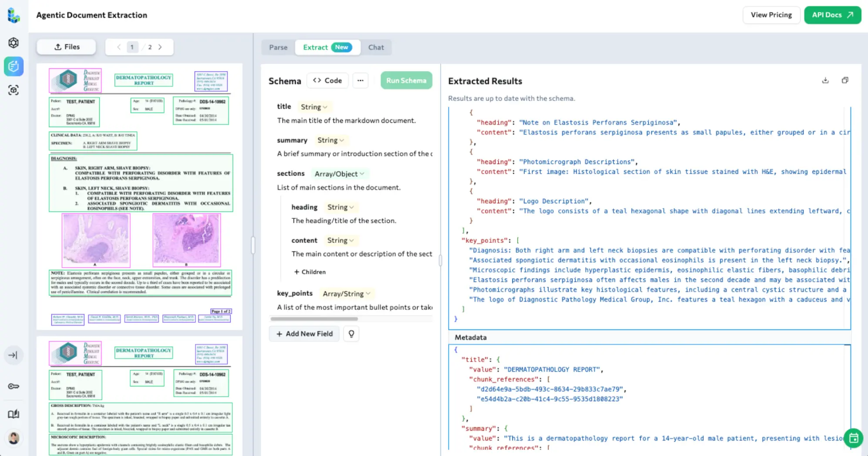Toggle the schema Code view
This screenshot has height=456, width=868.
coord(327,80)
